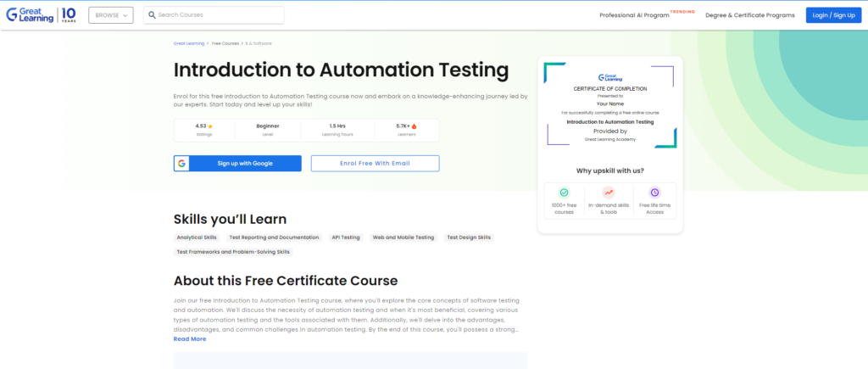Click the certificate of completion preview
The height and width of the screenshot is (369, 868).
click(609, 106)
